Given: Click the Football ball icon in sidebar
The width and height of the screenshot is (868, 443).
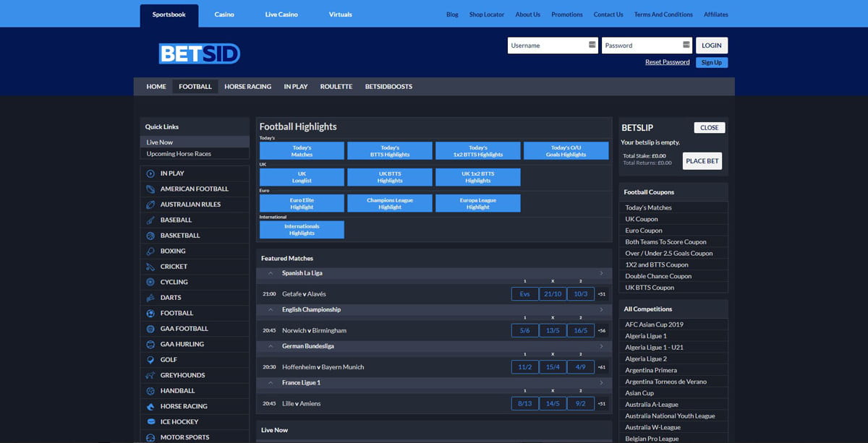Looking at the screenshot, I should coord(150,313).
